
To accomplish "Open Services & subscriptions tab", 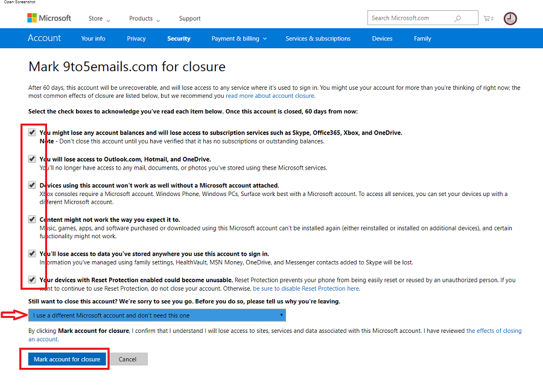I will tap(318, 39).
